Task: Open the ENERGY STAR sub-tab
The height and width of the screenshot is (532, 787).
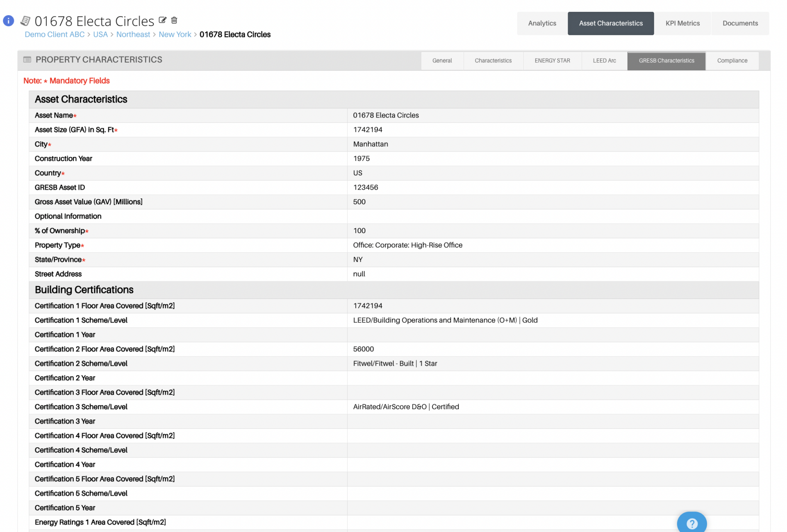Action: [x=552, y=61]
